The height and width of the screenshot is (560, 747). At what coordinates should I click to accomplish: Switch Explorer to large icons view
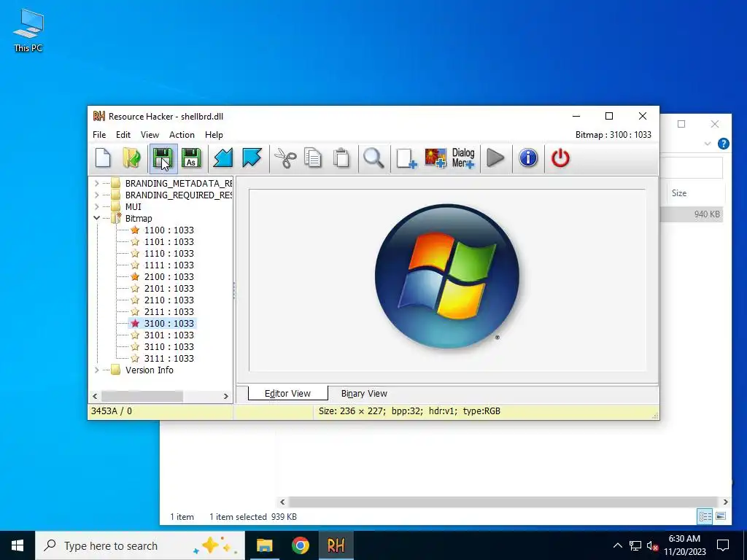tap(721, 516)
